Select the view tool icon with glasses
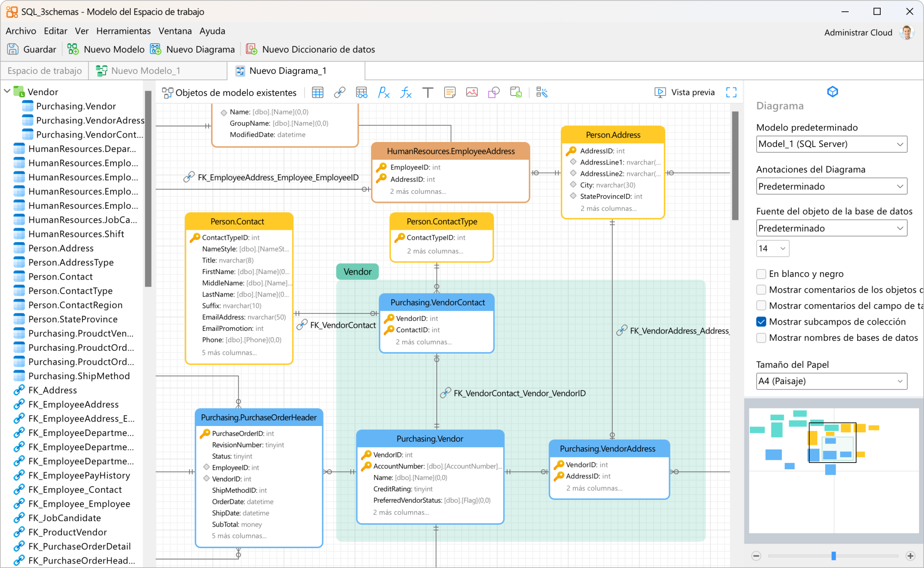 tap(361, 93)
